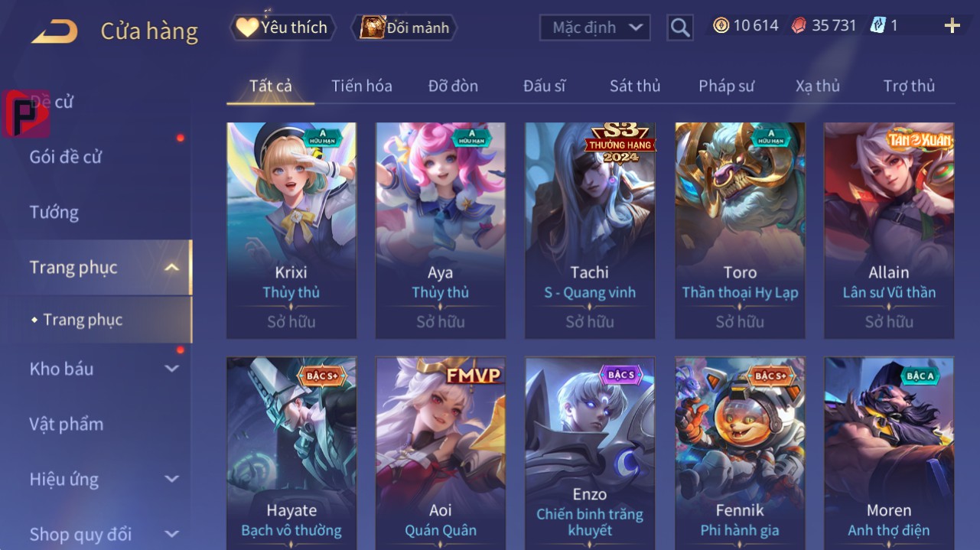Open Đổi mảnh chest icon
Screen dimensions: 980x550
tap(404, 28)
